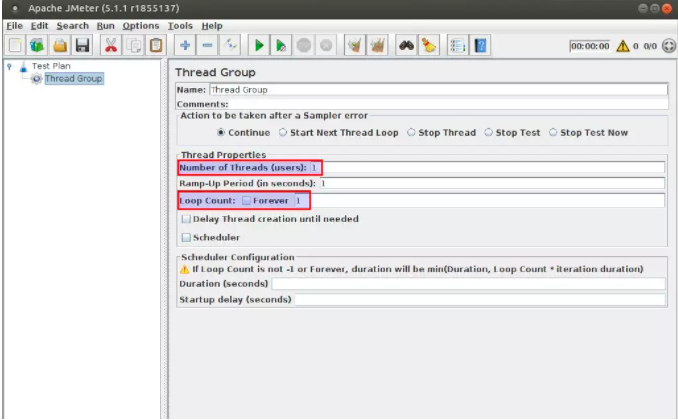Paste with the clipboard icon
Viewport: 678px width, 420px height.
tap(156, 45)
